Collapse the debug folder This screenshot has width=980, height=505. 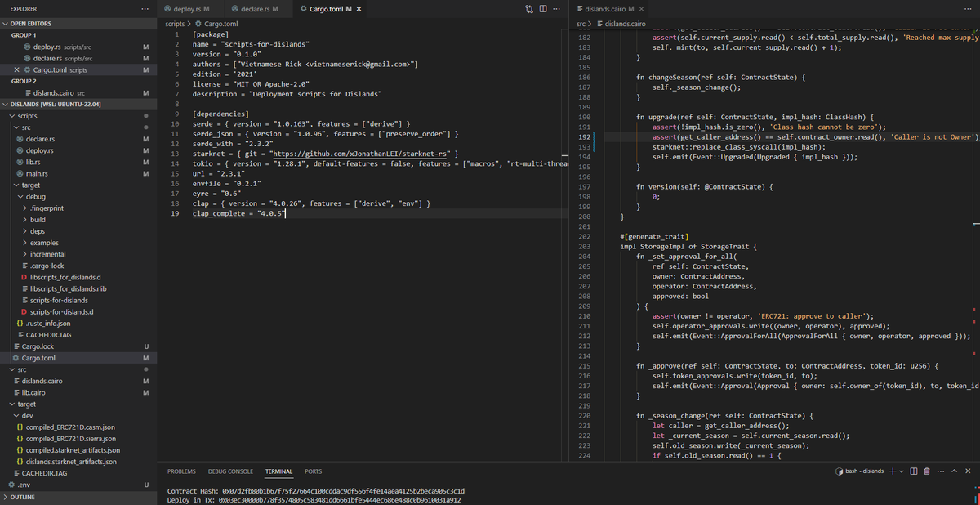tap(78, 197)
